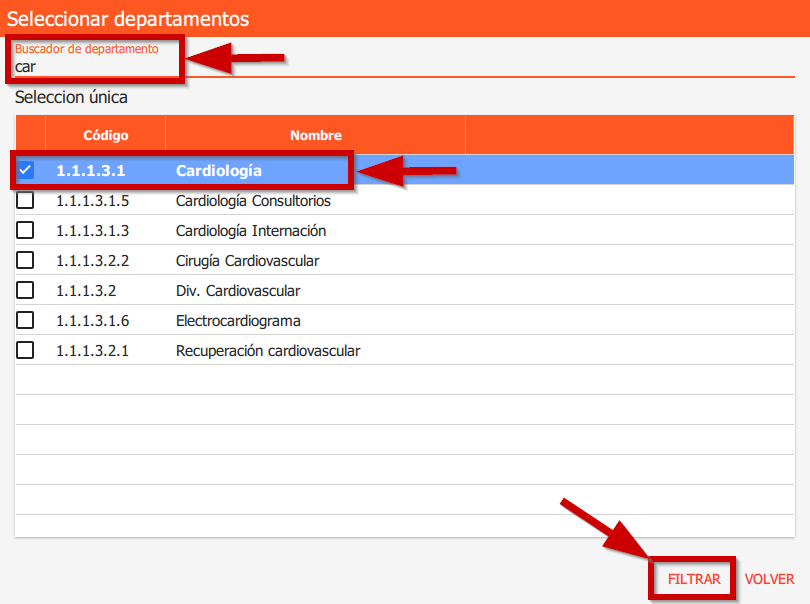Click the Electrocardiograma row name
The image size is (810, 604).
[238, 321]
